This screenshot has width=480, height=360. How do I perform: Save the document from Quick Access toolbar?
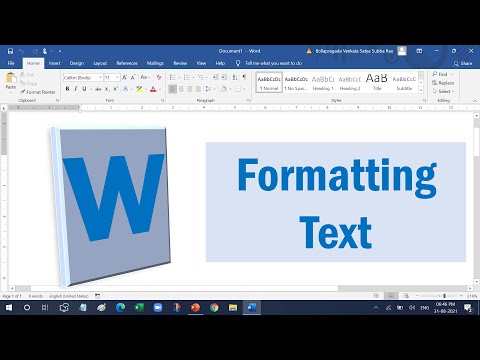pos(10,51)
